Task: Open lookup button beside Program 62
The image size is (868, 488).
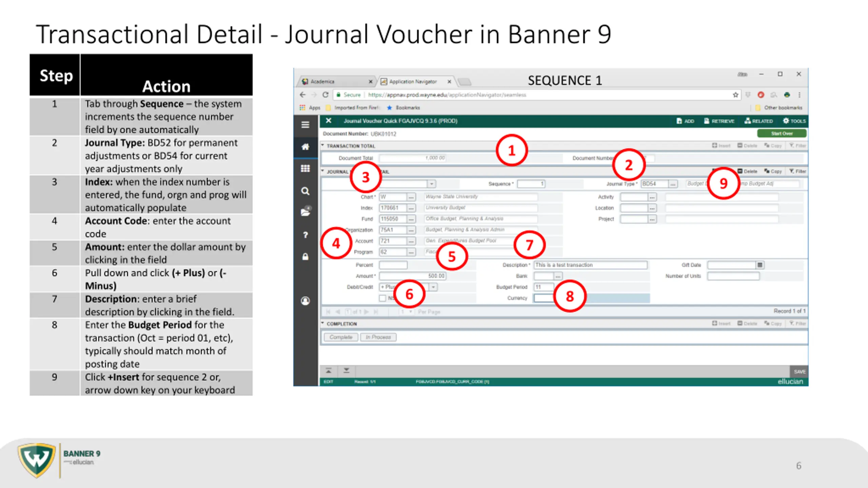Action: [411, 252]
